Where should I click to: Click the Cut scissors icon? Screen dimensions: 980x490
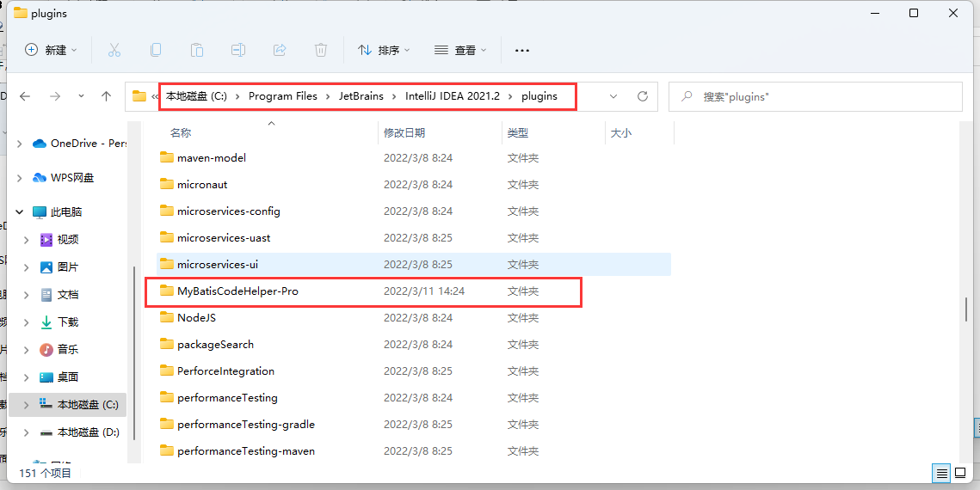(114, 50)
